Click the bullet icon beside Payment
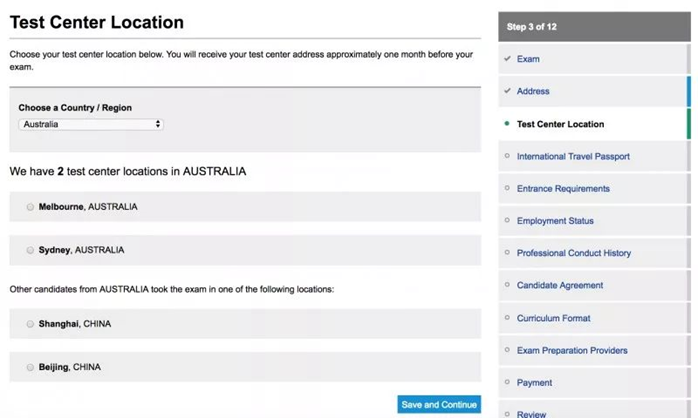This screenshot has height=418, width=698. pos(507,382)
